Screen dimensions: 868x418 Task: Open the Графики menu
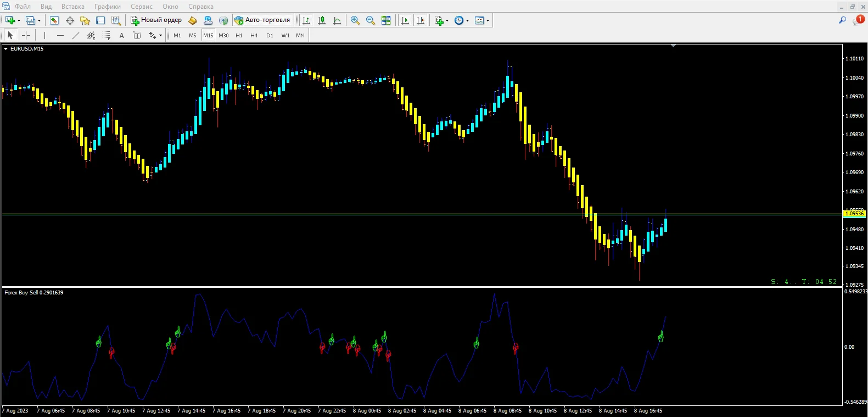[108, 7]
